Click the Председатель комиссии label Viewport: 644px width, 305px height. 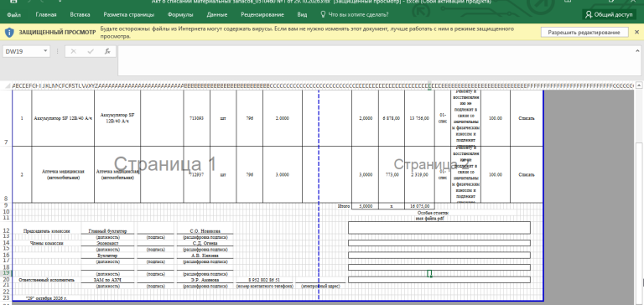[46, 231]
